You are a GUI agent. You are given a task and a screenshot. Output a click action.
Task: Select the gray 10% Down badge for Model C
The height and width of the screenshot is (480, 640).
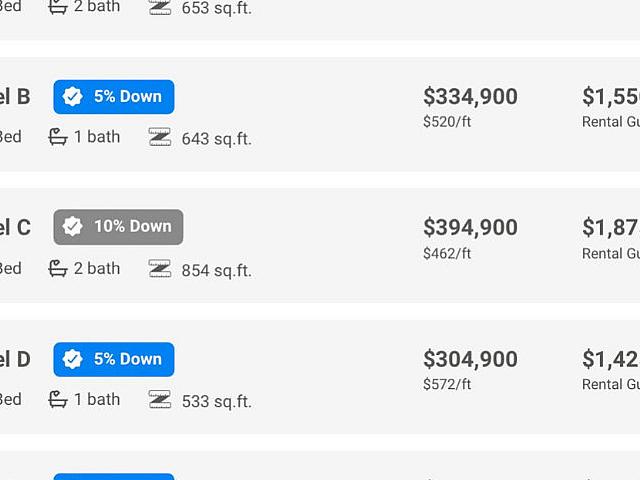(x=118, y=227)
